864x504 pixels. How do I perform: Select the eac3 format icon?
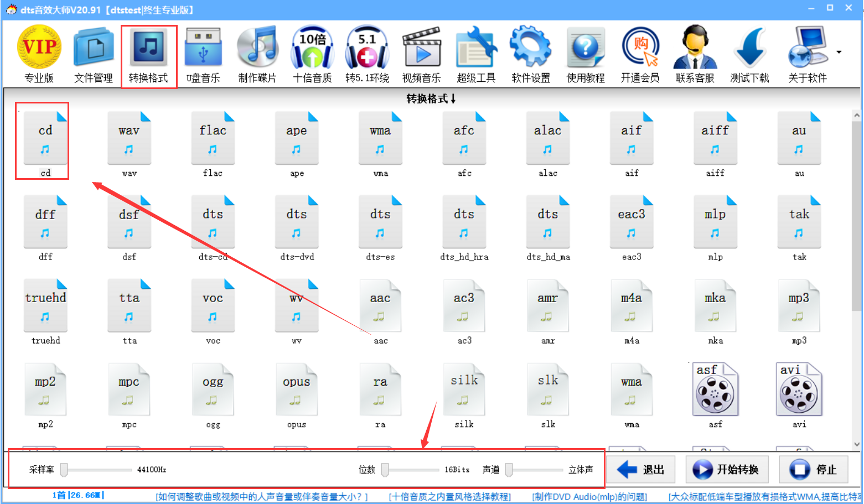pos(632,227)
